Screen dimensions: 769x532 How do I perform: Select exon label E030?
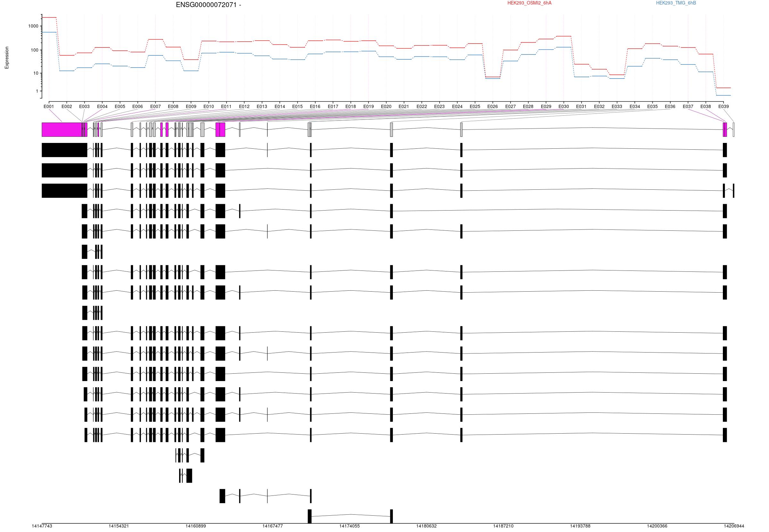coord(564,107)
